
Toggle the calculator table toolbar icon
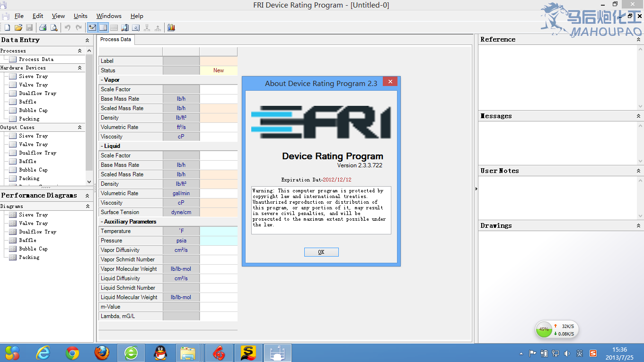tap(103, 28)
